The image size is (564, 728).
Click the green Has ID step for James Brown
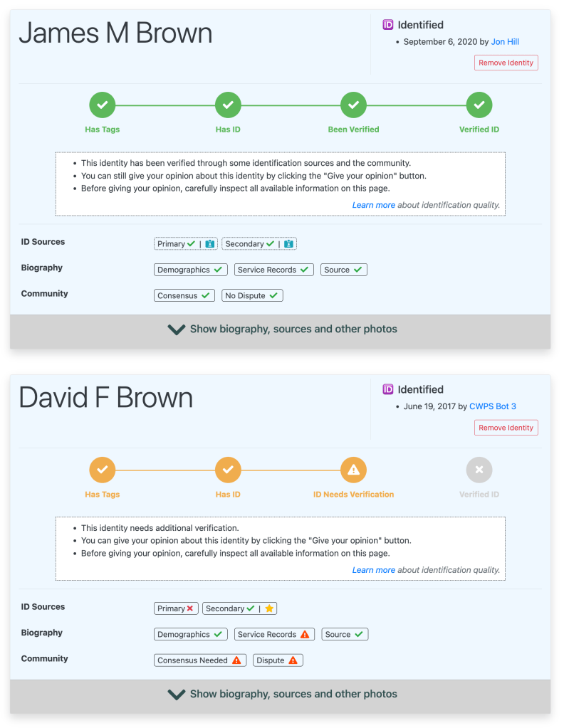pyautogui.click(x=228, y=105)
